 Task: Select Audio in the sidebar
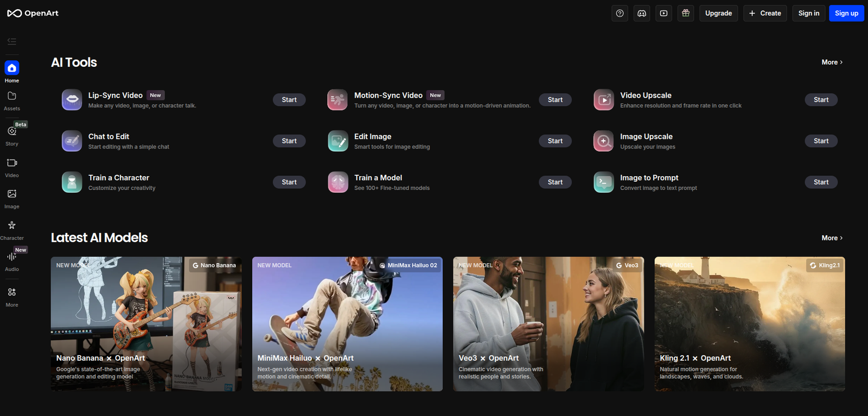tap(12, 260)
